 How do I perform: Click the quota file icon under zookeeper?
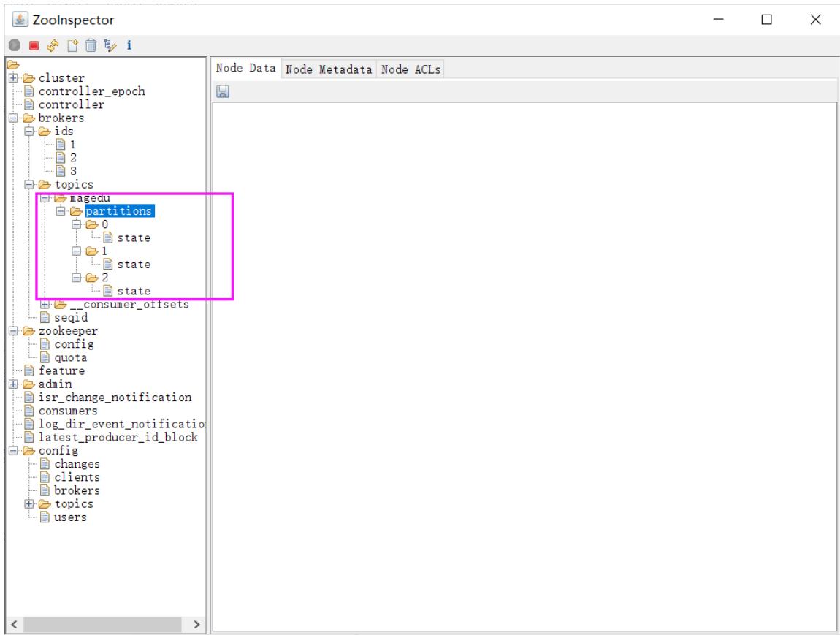[45, 357]
